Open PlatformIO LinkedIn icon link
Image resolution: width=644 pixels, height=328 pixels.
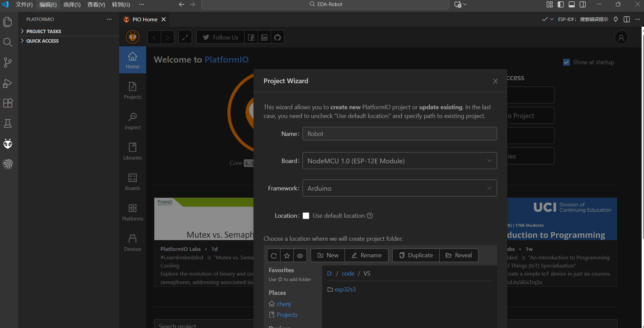264,37
